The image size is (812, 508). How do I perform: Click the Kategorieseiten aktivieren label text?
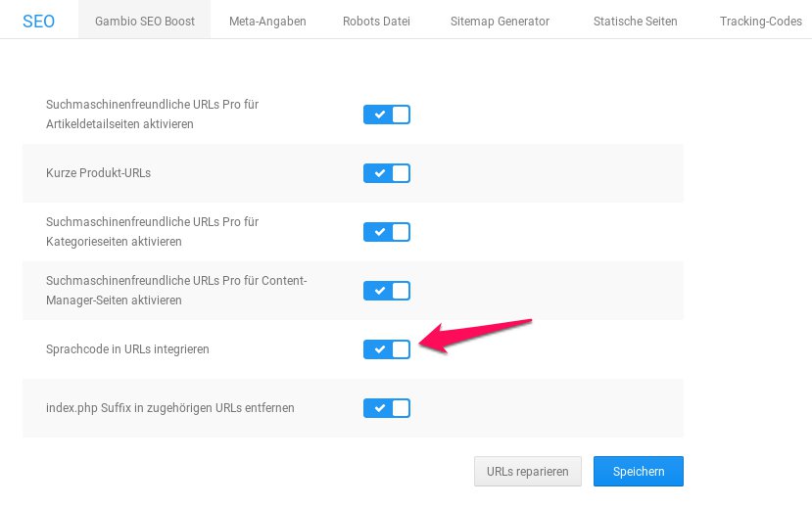[x=114, y=242]
